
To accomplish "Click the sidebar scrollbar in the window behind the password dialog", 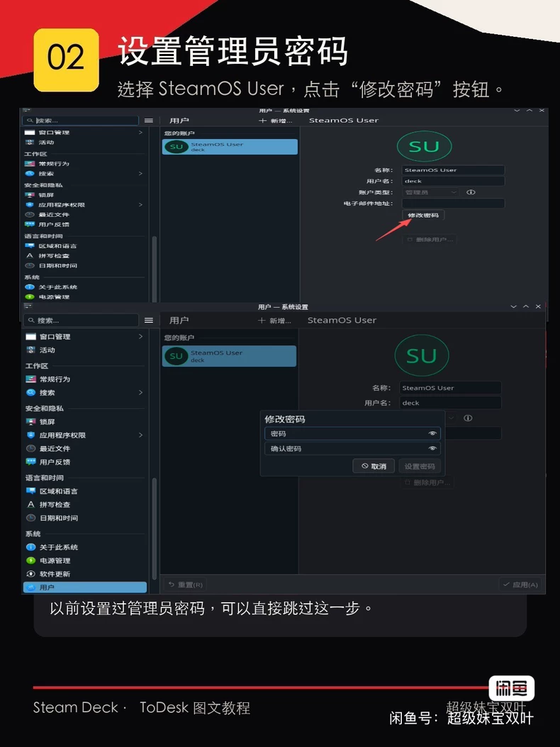I will click(x=155, y=528).
